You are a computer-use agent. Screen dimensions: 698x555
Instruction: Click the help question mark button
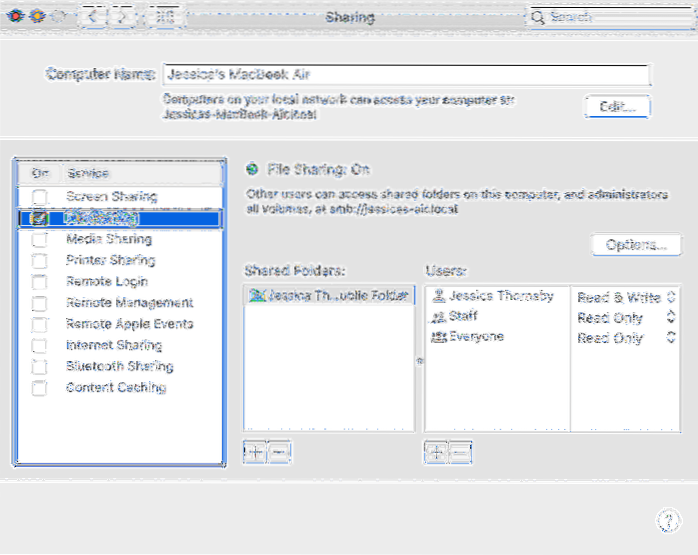click(667, 520)
